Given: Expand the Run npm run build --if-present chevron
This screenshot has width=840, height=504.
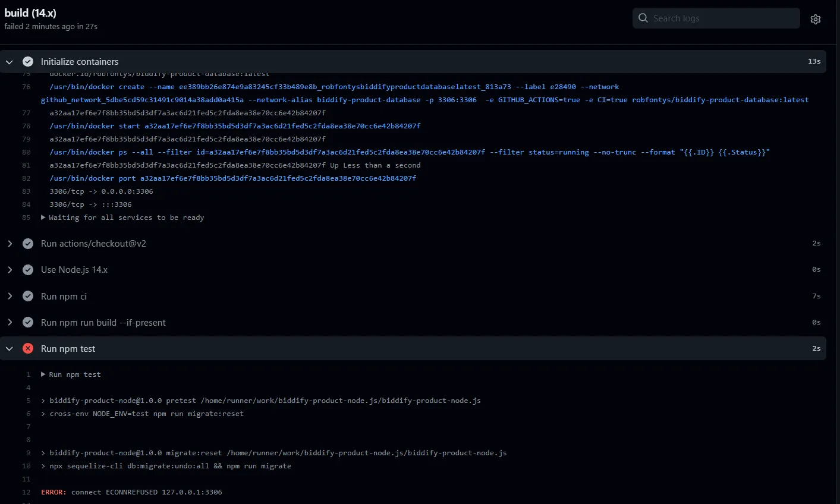Looking at the screenshot, I should pos(10,322).
